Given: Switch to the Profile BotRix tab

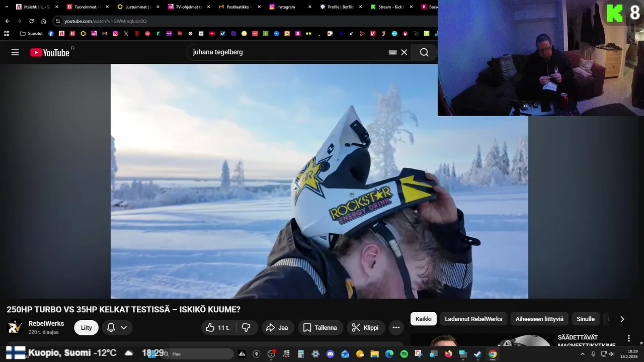Looking at the screenshot, I should point(341,7).
